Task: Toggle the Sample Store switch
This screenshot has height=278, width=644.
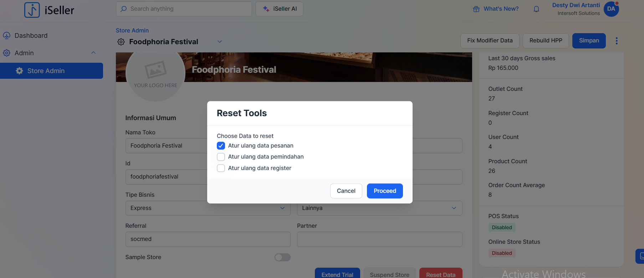Action: [x=282, y=257]
